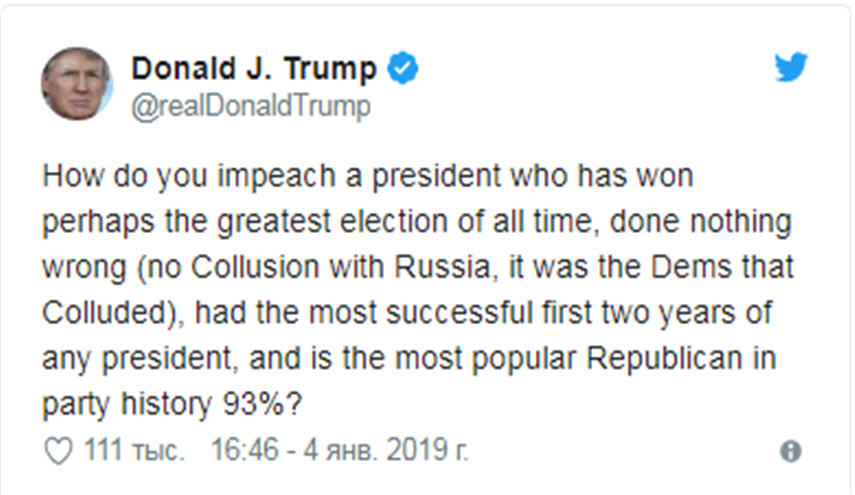855x495 pixels.
Task: Open the "Donald J. Trump" display name link
Action: point(254,69)
